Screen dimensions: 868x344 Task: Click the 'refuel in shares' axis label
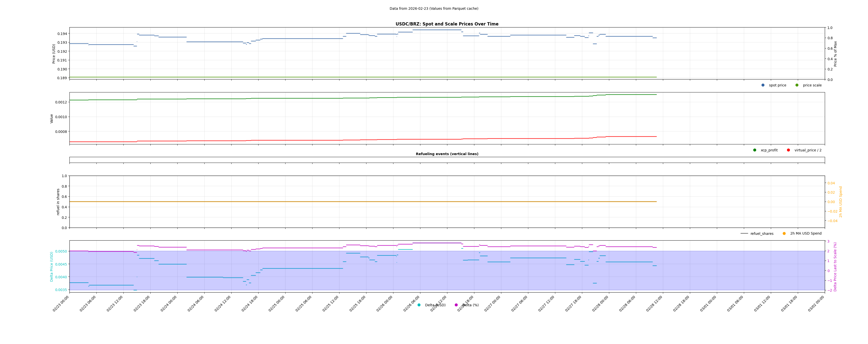(x=58, y=202)
